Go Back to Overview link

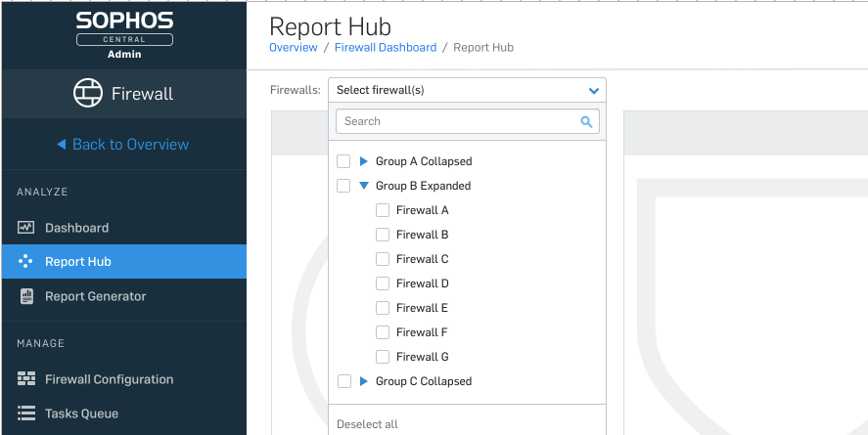tap(122, 145)
